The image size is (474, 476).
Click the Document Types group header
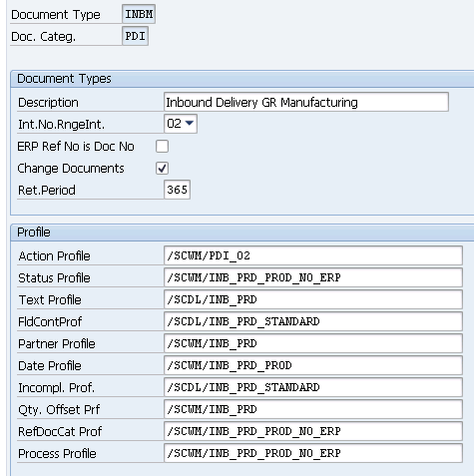242,79
